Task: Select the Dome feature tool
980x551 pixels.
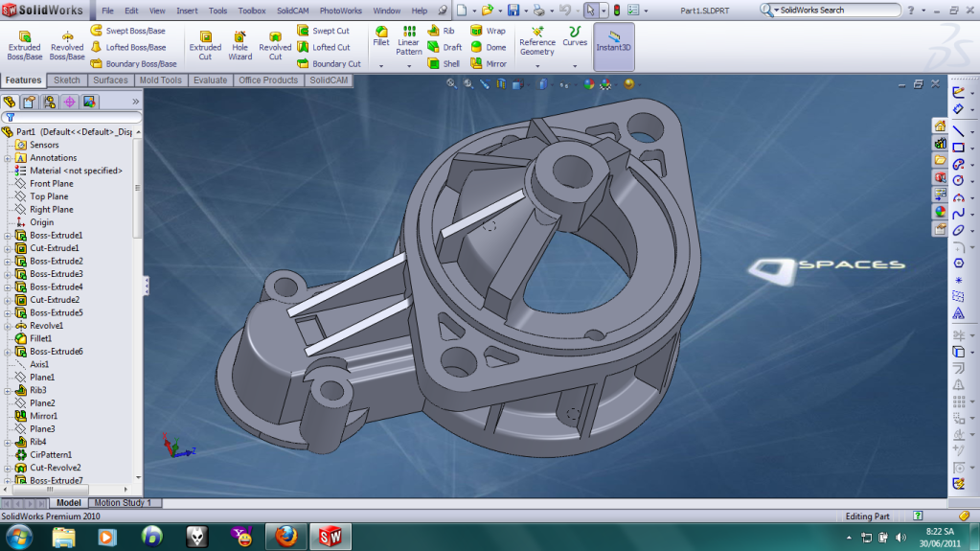Action: pyautogui.click(x=489, y=47)
